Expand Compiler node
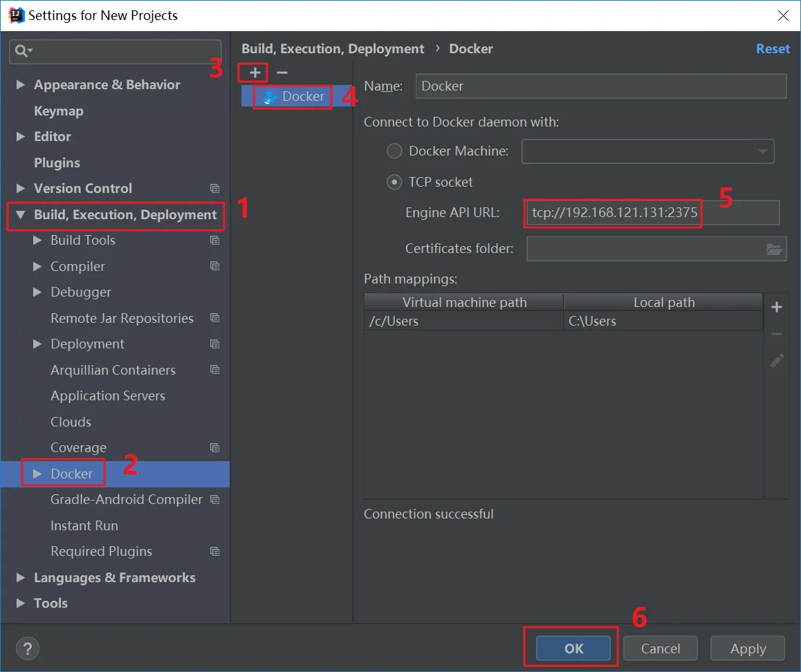 (x=37, y=266)
